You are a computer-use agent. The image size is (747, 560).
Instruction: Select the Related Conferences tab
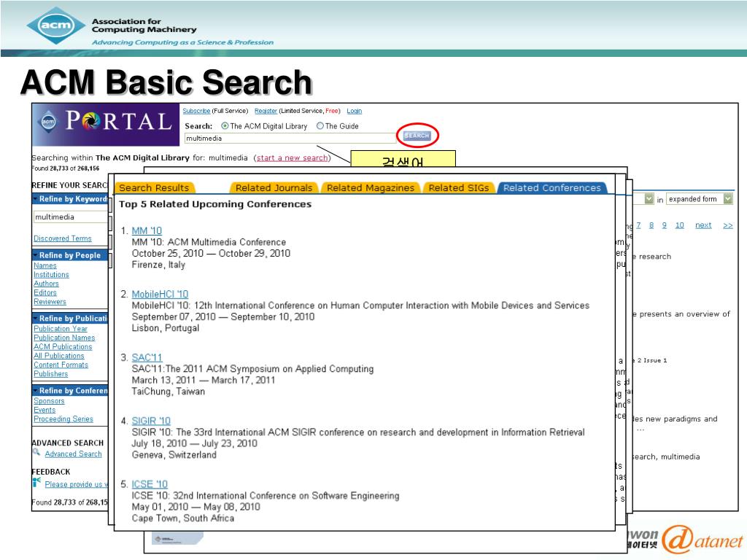(x=552, y=188)
